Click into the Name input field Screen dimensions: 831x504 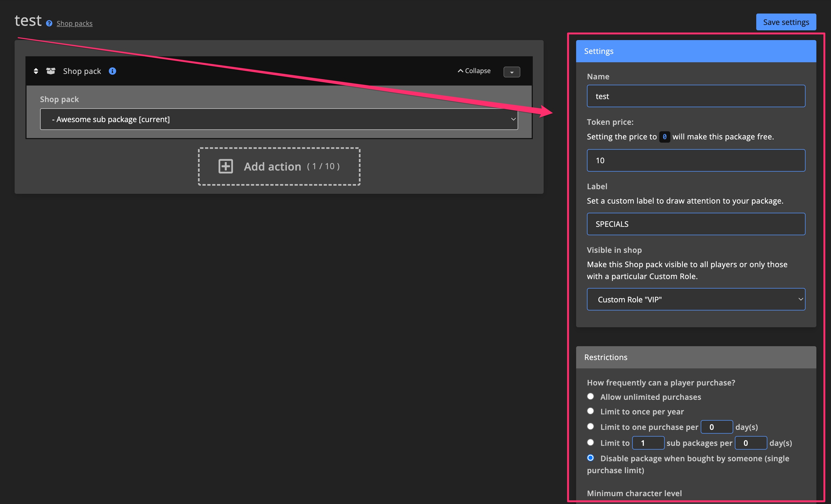click(x=696, y=96)
